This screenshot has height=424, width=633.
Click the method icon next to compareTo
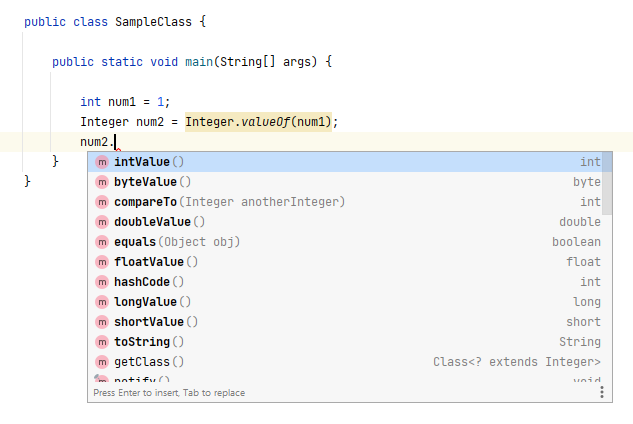[x=102, y=202]
